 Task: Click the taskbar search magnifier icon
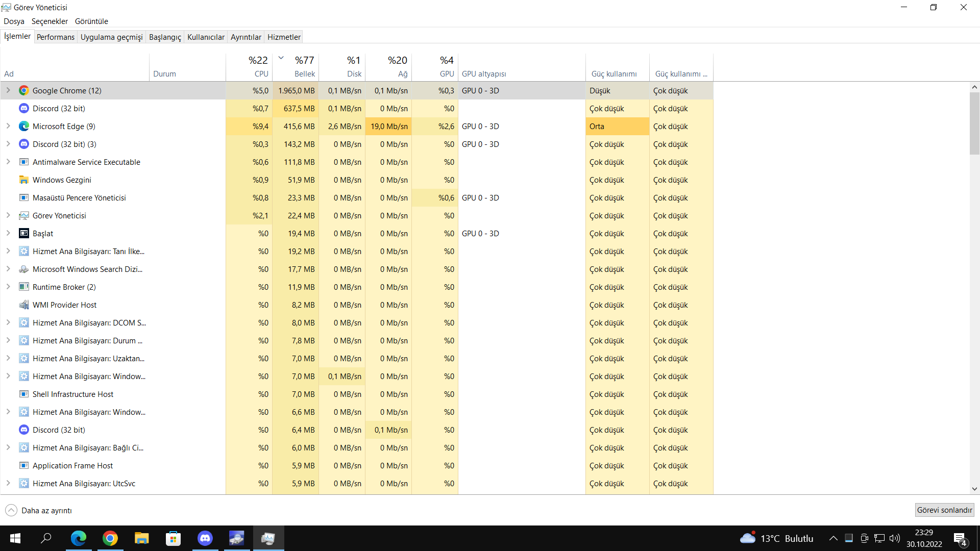pyautogui.click(x=46, y=538)
